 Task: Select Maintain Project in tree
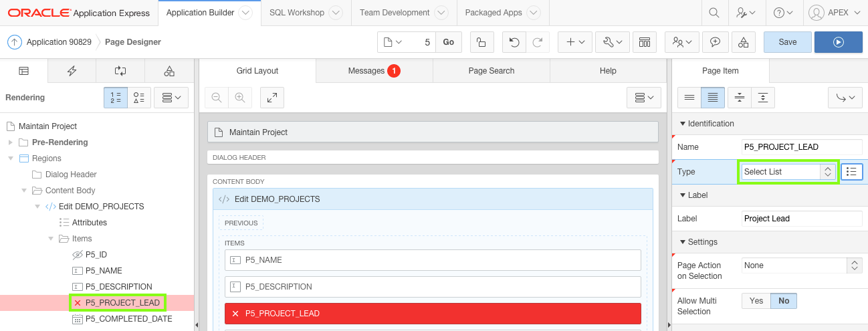(x=47, y=126)
